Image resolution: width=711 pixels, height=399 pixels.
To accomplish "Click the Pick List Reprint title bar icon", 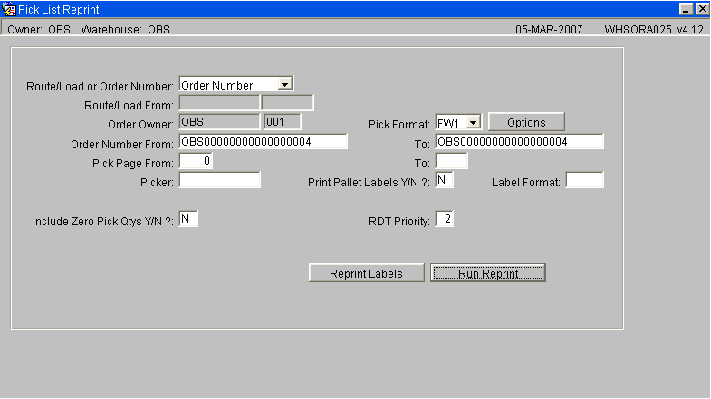I will coord(9,9).
